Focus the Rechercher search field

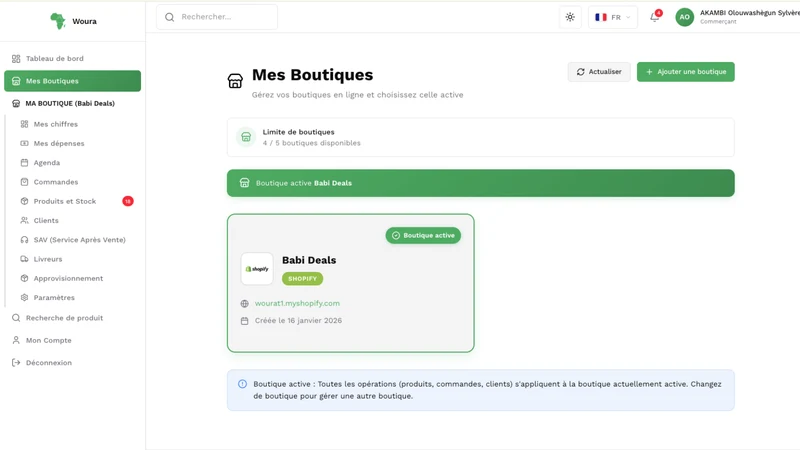click(x=217, y=17)
